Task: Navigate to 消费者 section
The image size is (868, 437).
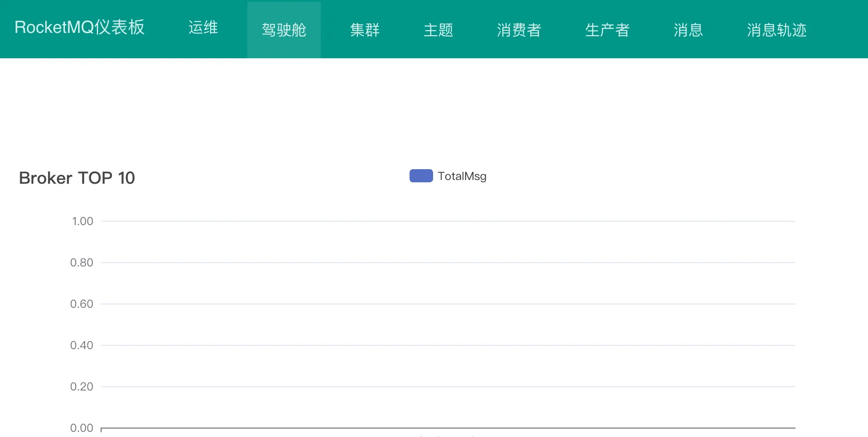Action: pyautogui.click(x=519, y=30)
